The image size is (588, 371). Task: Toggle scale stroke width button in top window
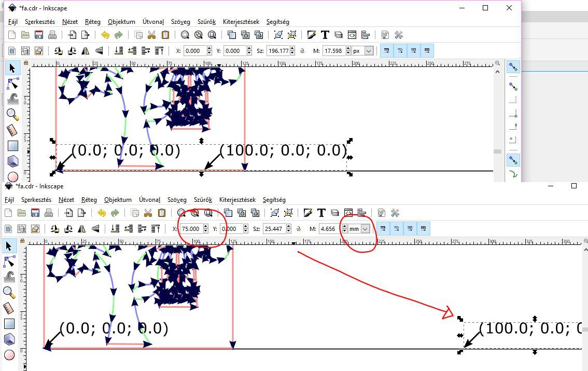click(x=387, y=51)
